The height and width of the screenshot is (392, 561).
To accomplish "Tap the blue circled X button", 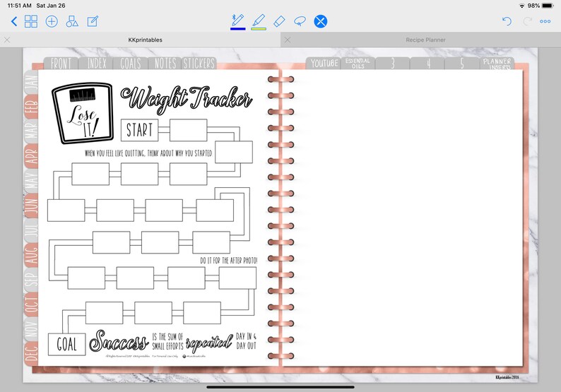I will (321, 21).
